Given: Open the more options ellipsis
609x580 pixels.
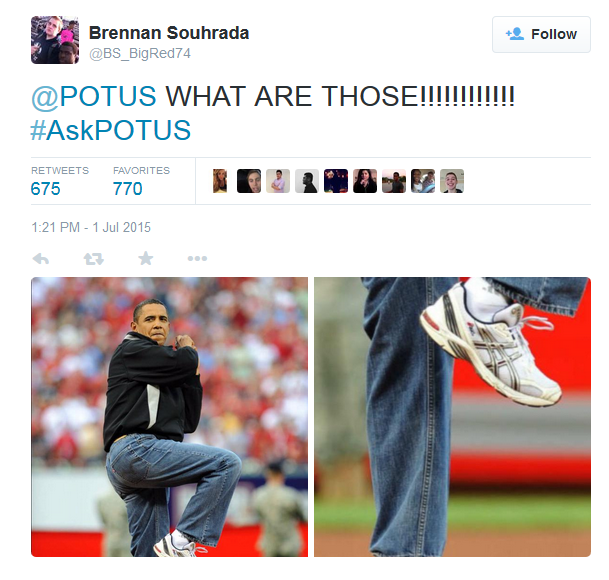Looking at the screenshot, I should [197, 258].
